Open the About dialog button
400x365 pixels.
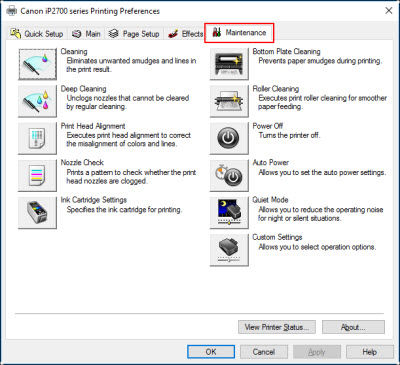(353, 327)
